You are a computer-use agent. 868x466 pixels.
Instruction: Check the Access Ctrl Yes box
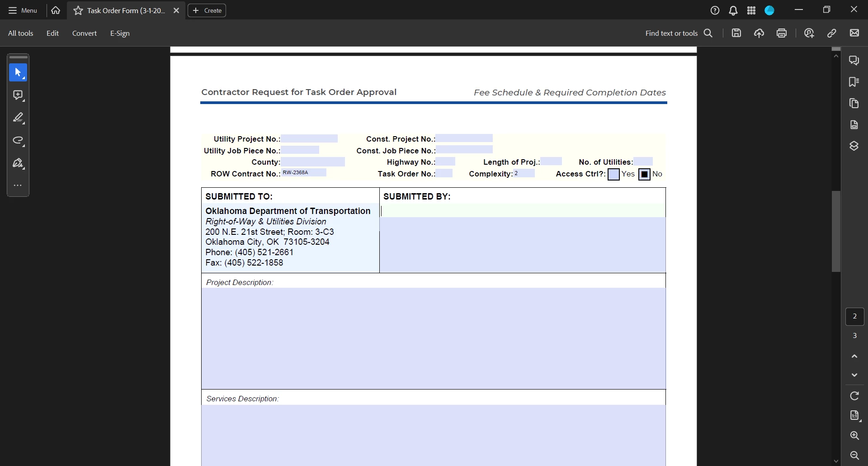(x=613, y=174)
